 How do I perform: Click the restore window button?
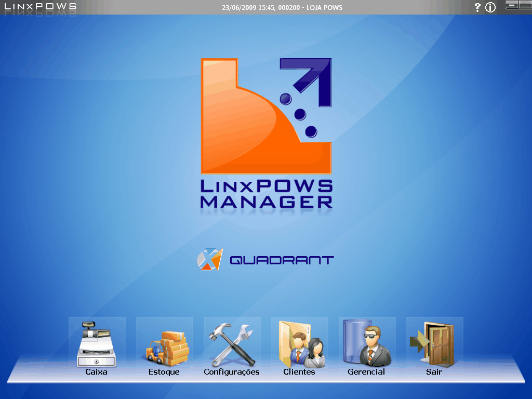525,5
